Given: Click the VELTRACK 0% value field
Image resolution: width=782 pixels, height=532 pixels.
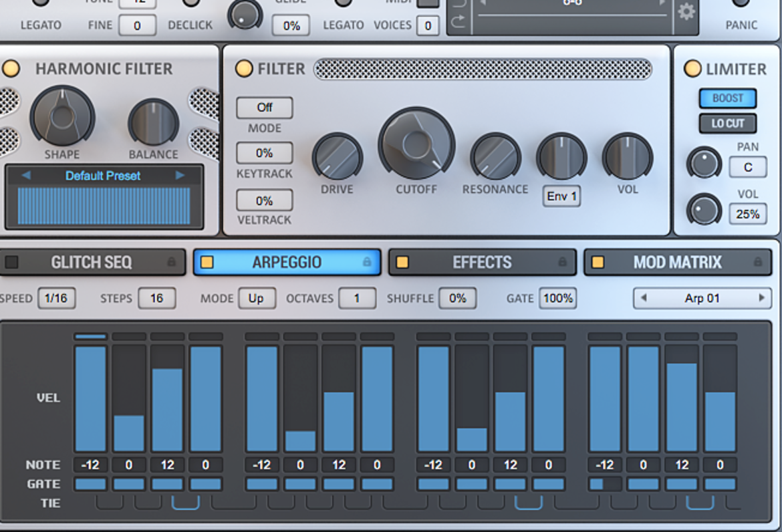Looking at the screenshot, I should 264,201.
